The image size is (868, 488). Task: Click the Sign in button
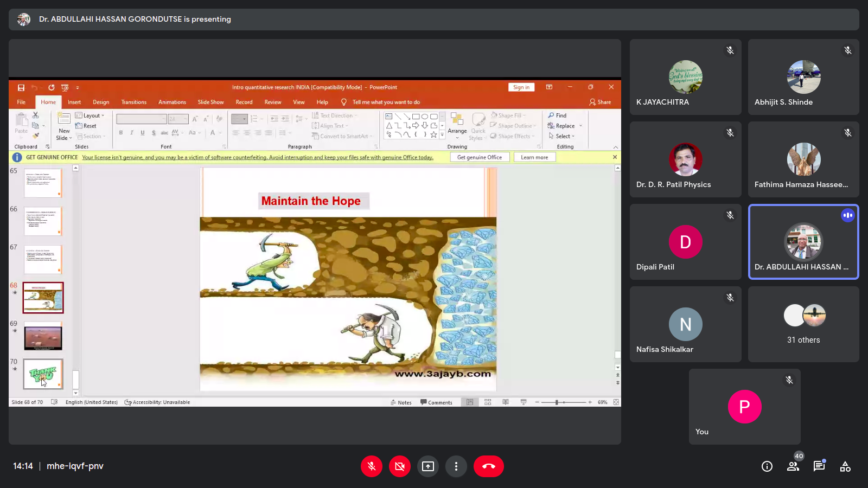pos(521,87)
